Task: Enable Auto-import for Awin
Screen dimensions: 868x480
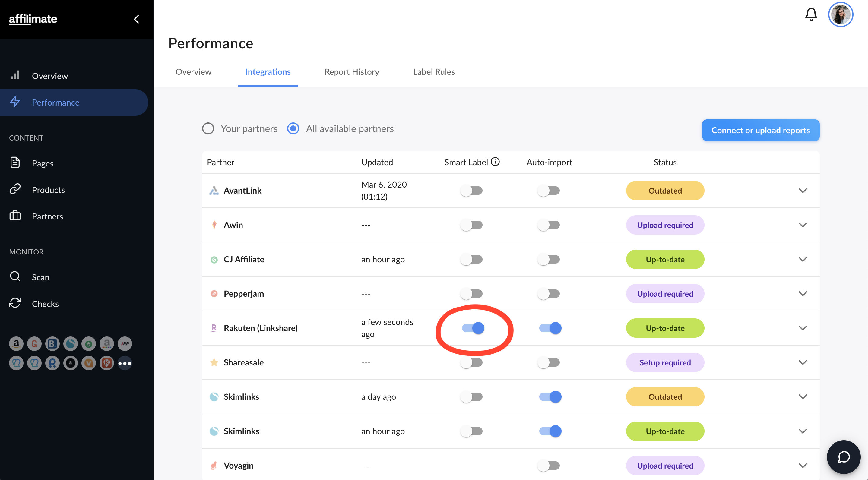Action: [549, 225]
